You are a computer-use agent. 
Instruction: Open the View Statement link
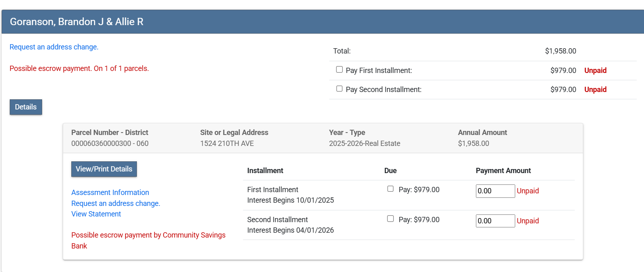coord(96,214)
